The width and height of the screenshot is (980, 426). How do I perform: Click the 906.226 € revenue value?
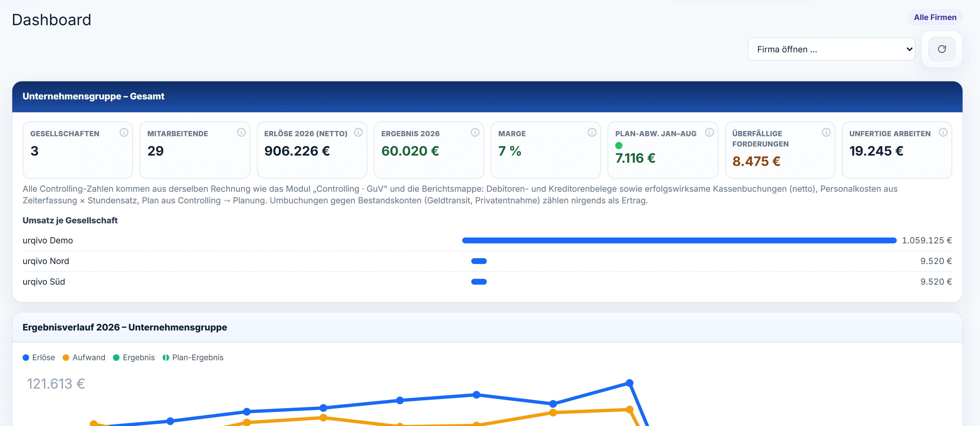[x=297, y=151]
